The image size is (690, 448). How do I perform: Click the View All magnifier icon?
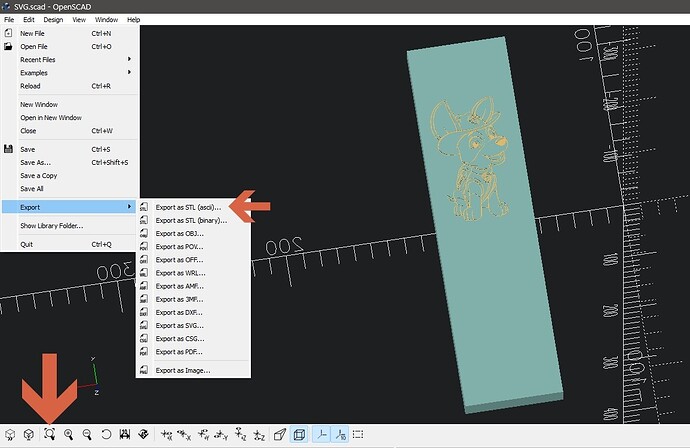[x=50, y=435]
